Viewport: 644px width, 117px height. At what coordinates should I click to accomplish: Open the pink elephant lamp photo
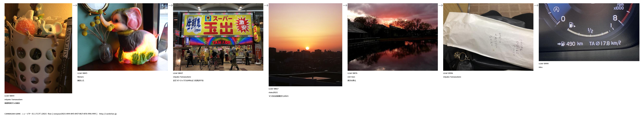pyautogui.click(x=123, y=37)
